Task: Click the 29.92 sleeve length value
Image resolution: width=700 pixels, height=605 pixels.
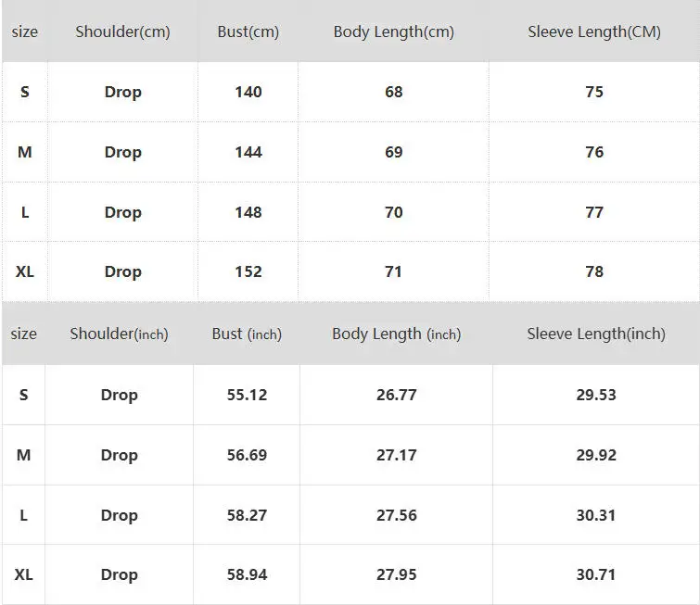Action: pos(596,455)
